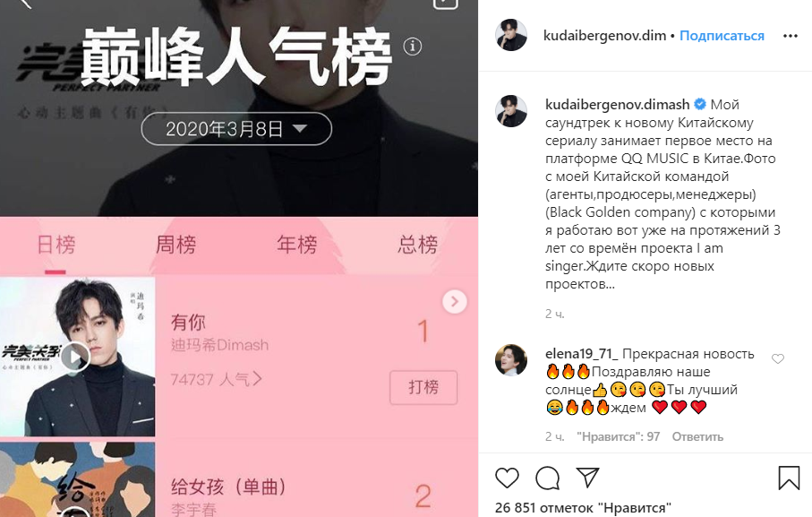Viewport: 812px width, 517px height.
Task: Open kudaibergenov.dim profile avatar in header
Action: pyautogui.click(x=510, y=35)
